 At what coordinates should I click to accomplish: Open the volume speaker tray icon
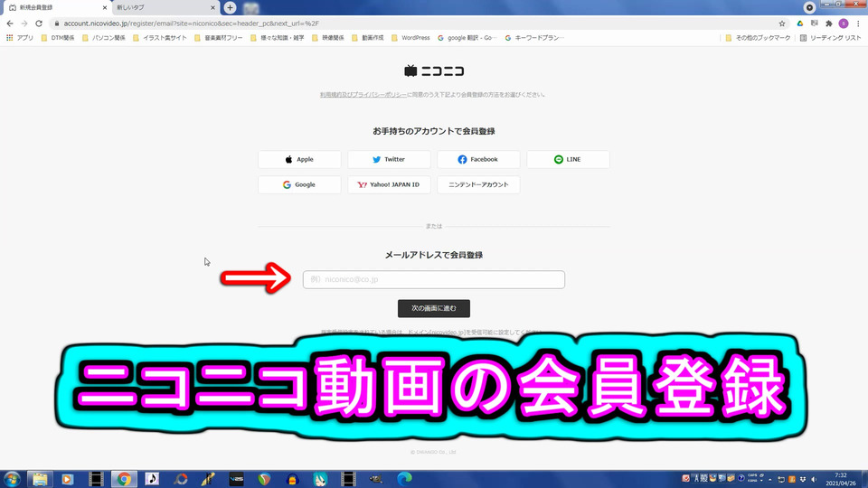click(x=814, y=479)
